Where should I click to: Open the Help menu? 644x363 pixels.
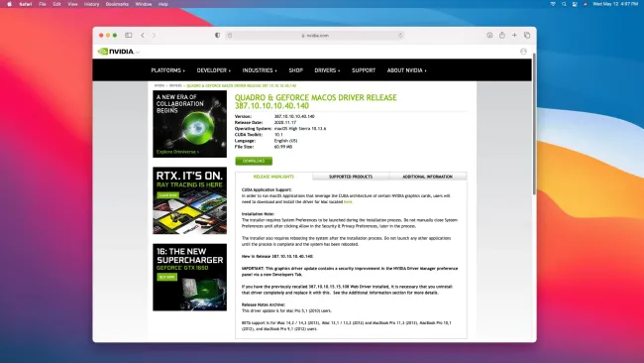coord(163,4)
